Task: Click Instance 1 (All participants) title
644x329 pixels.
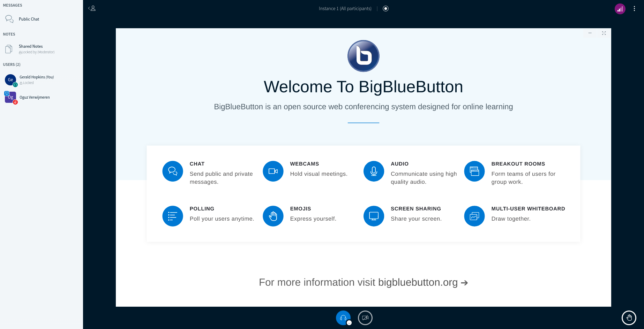Action: click(x=345, y=9)
